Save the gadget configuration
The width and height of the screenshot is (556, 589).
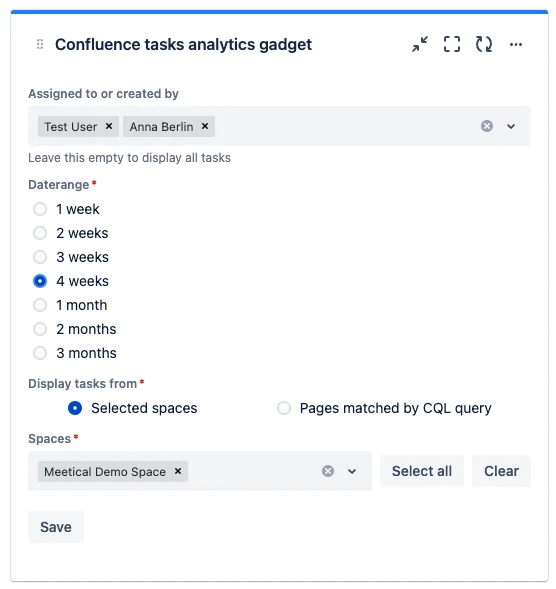click(x=56, y=527)
